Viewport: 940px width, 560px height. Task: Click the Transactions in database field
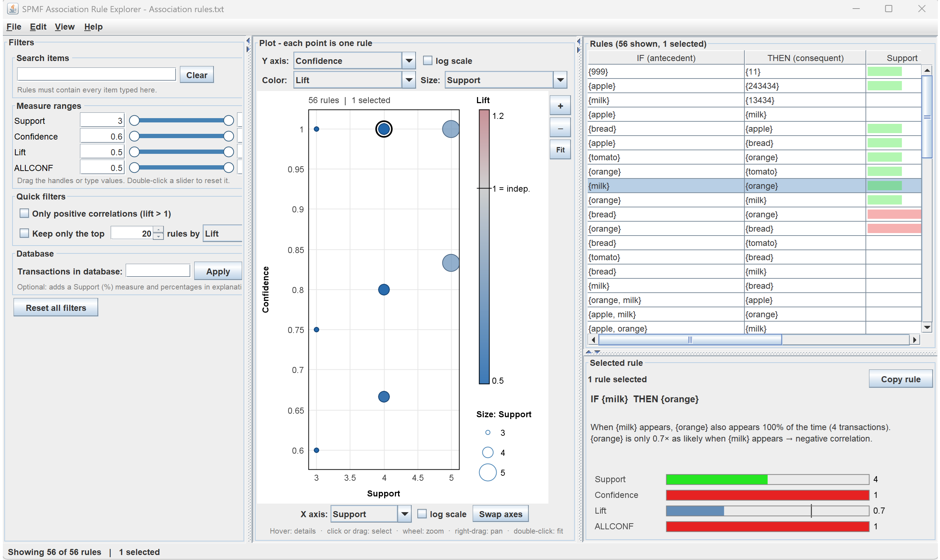pyautogui.click(x=158, y=271)
